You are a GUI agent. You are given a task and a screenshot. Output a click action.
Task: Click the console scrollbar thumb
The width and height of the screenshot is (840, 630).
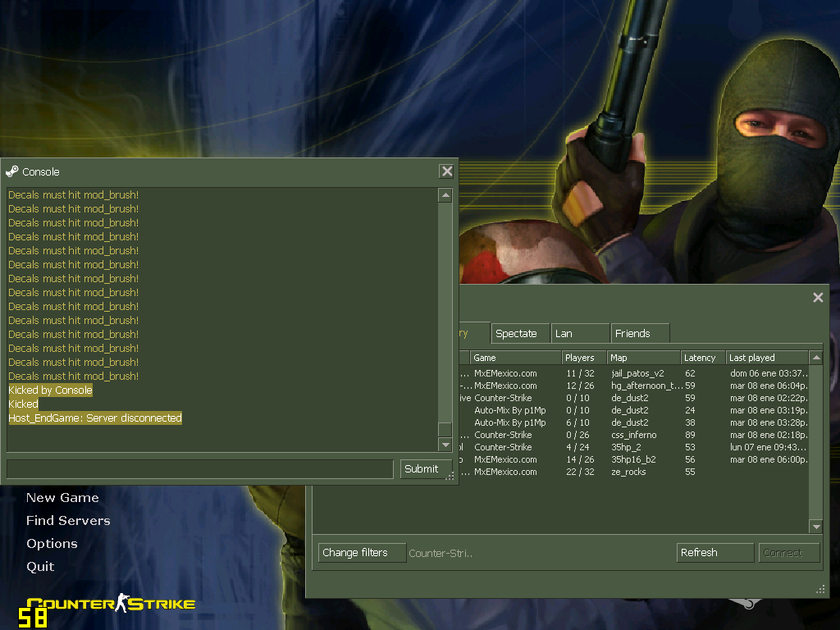click(445, 430)
